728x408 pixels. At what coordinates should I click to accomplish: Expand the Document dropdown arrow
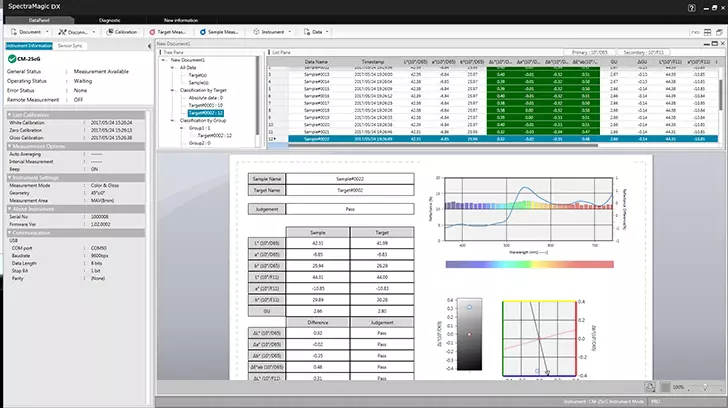coord(47,32)
